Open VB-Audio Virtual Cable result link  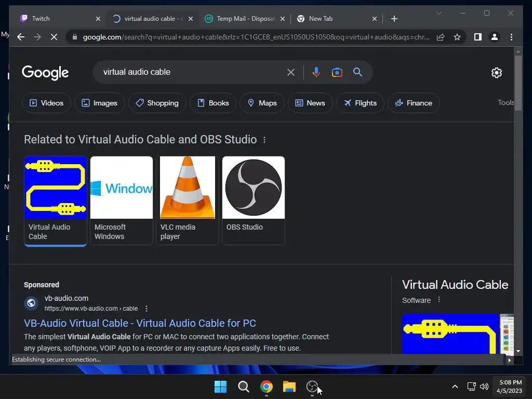point(140,323)
